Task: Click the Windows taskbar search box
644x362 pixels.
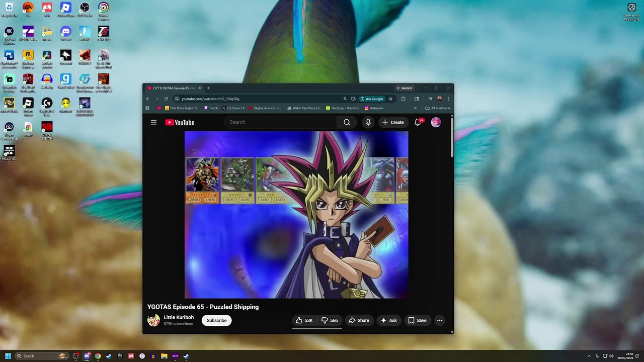Action: [x=42, y=356]
